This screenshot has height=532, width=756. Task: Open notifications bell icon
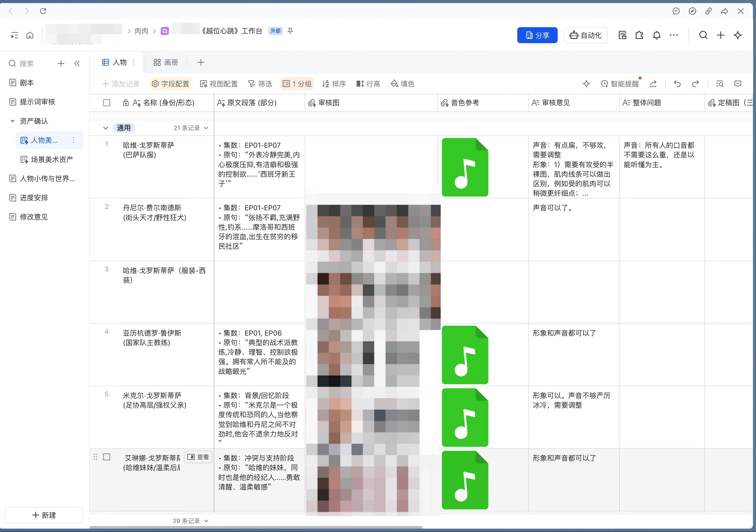(x=657, y=35)
